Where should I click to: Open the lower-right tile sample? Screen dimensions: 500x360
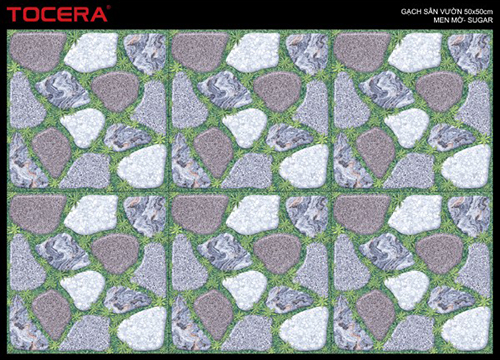[x=412, y=272]
